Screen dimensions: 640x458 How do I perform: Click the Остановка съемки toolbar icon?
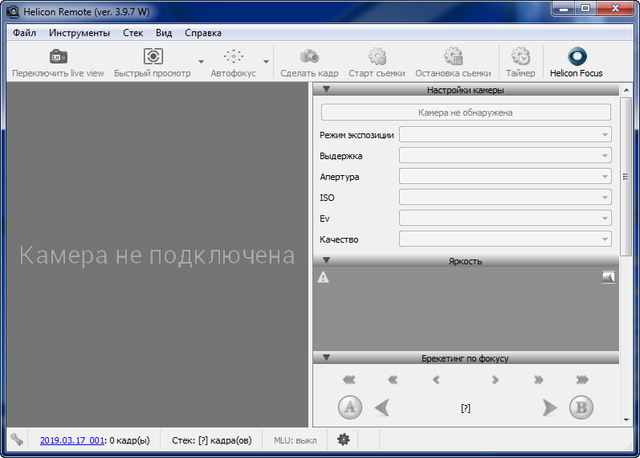pos(453,57)
